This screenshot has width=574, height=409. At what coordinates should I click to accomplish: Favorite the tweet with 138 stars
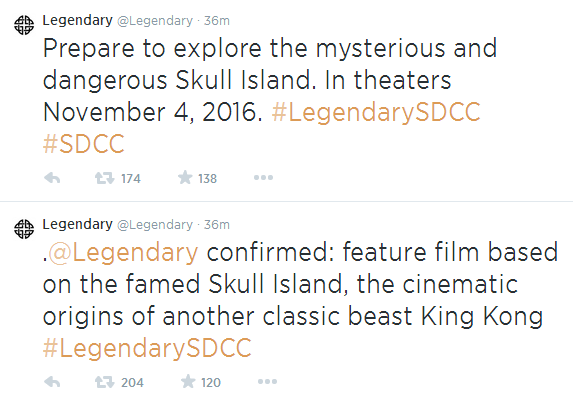click(185, 178)
